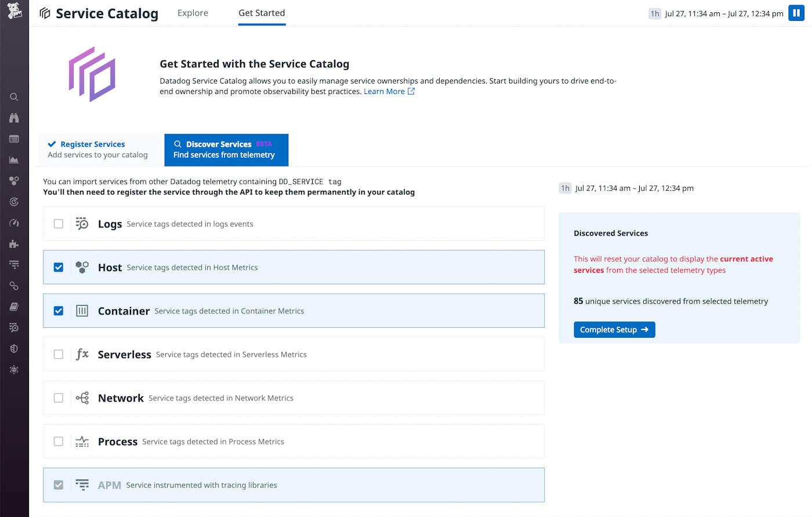Click the Host row hexagon icon

tap(82, 267)
